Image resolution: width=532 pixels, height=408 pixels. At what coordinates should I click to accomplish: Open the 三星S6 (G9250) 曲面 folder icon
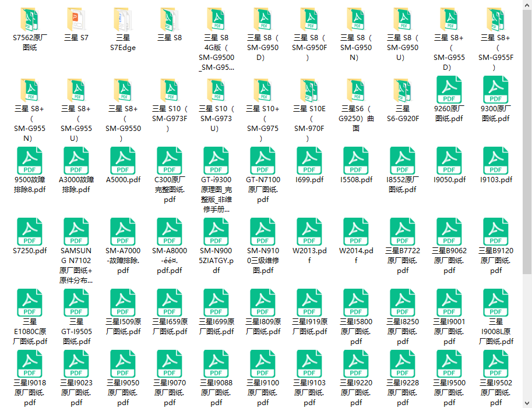(x=356, y=90)
